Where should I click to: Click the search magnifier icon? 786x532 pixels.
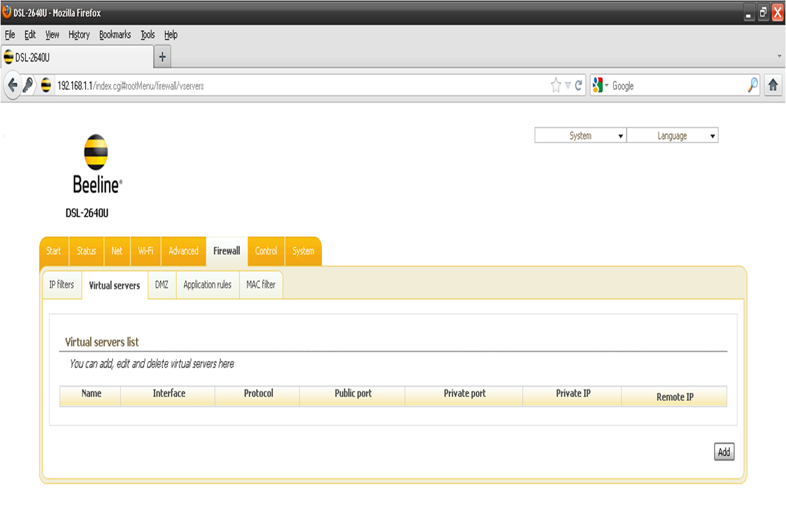(x=753, y=86)
